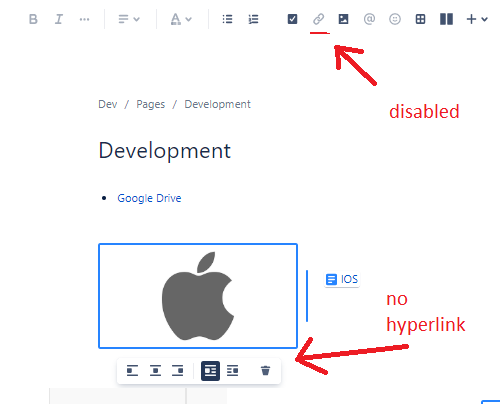Insert an @ mention

pyautogui.click(x=369, y=19)
